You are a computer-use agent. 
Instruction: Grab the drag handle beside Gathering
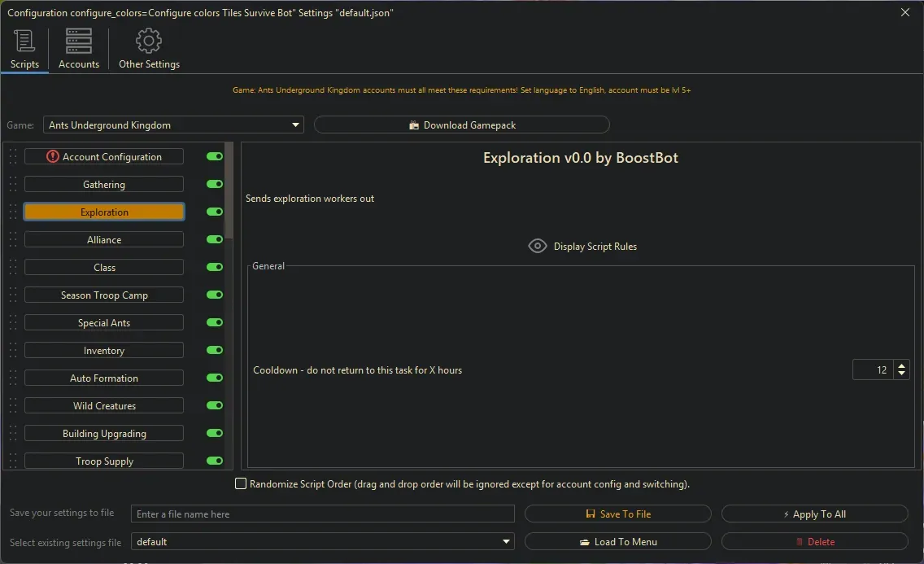pos(13,185)
